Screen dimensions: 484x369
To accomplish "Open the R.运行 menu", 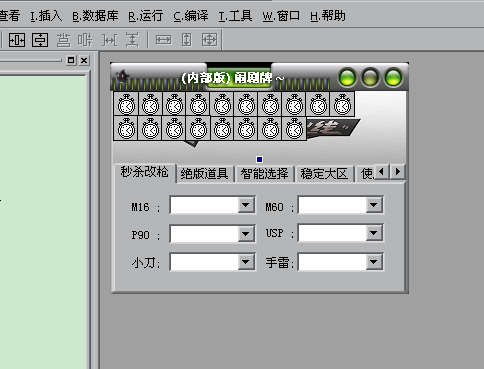I will pyautogui.click(x=146, y=16).
